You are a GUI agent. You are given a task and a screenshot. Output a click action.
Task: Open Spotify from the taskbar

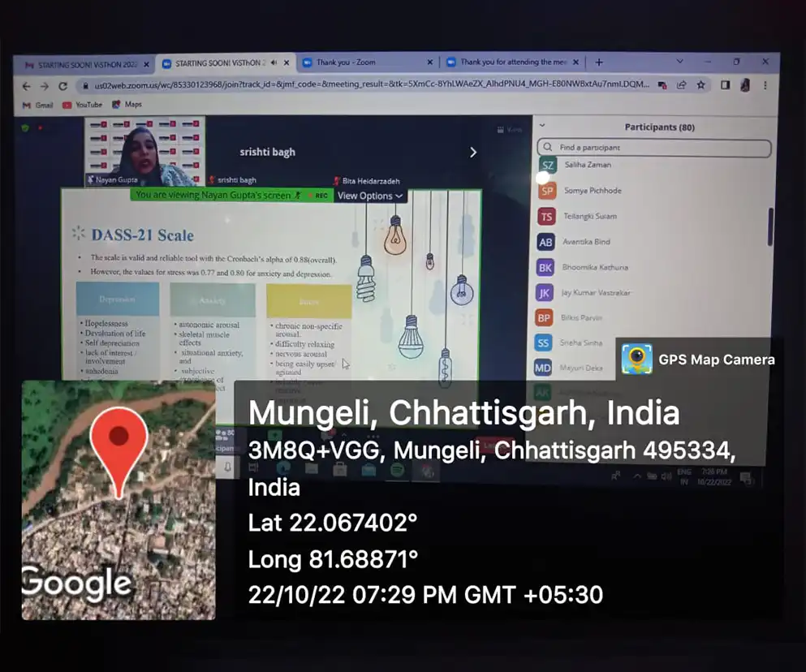(x=397, y=469)
